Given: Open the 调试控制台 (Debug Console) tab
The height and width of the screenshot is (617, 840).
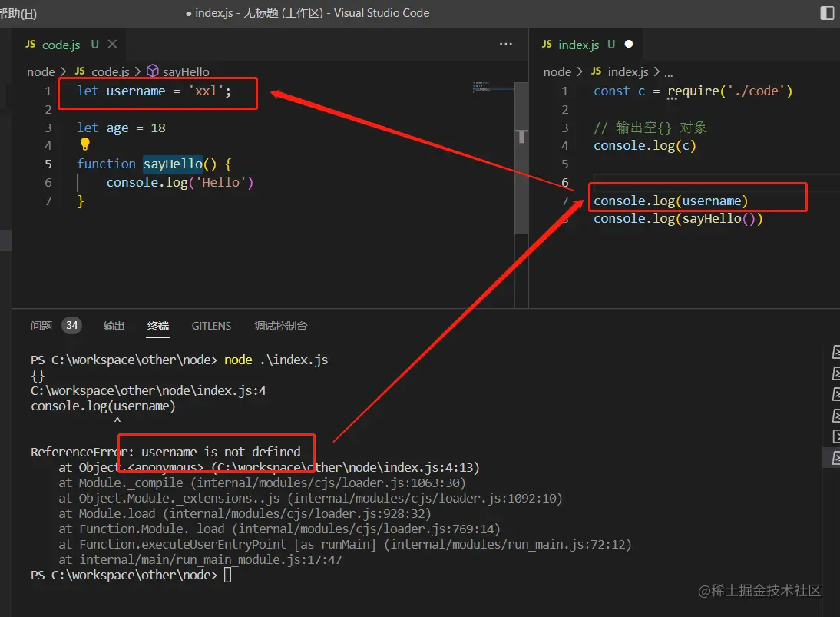Looking at the screenshot, I should [281, 326].
